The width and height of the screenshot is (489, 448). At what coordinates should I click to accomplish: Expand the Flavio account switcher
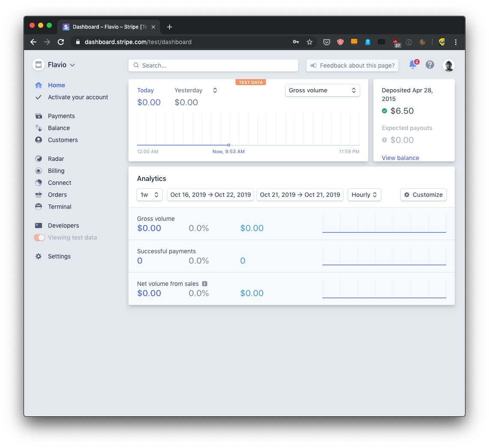tap(54, 65)
